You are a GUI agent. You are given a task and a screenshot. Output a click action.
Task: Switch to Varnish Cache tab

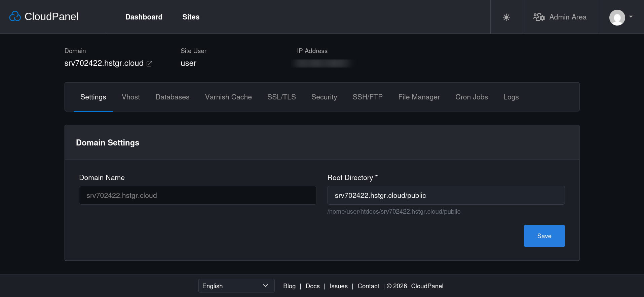point(228,97)
